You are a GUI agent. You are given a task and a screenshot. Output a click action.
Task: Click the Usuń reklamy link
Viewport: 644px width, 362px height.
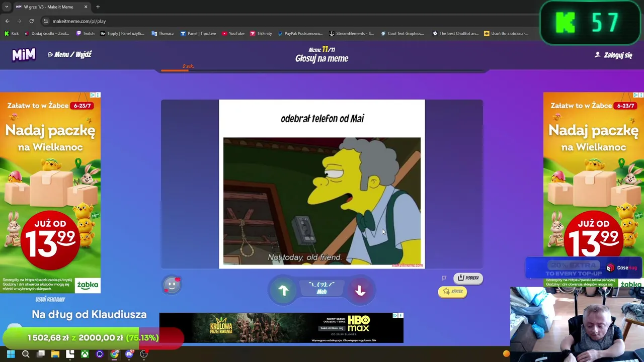click(x=50, y=299)
